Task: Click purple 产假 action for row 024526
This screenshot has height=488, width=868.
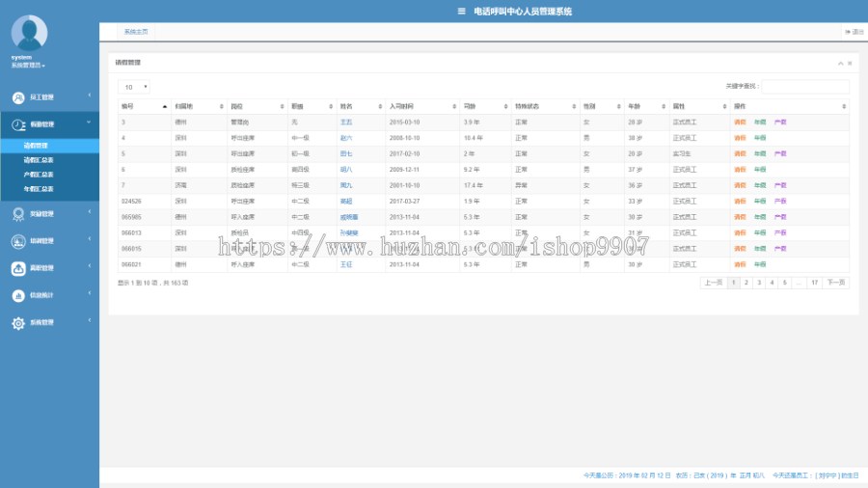Action: (x=780, y=202)
